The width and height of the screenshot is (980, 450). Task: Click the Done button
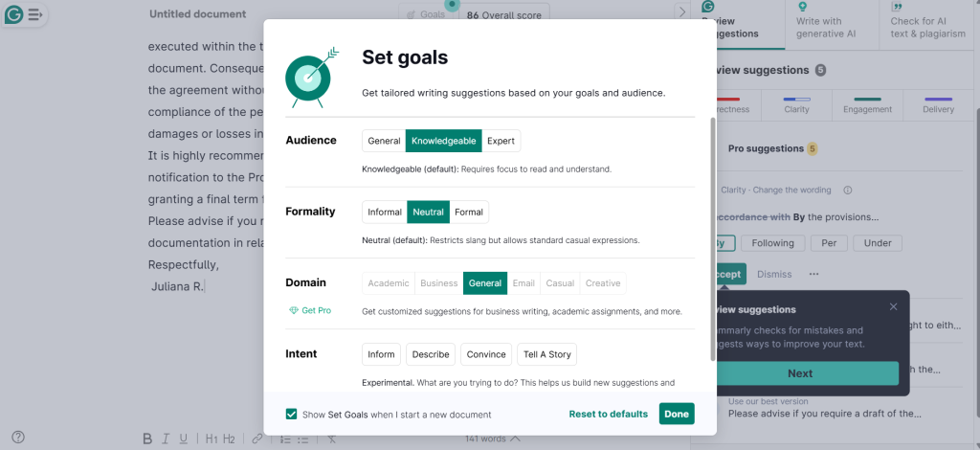pos(677,414)
